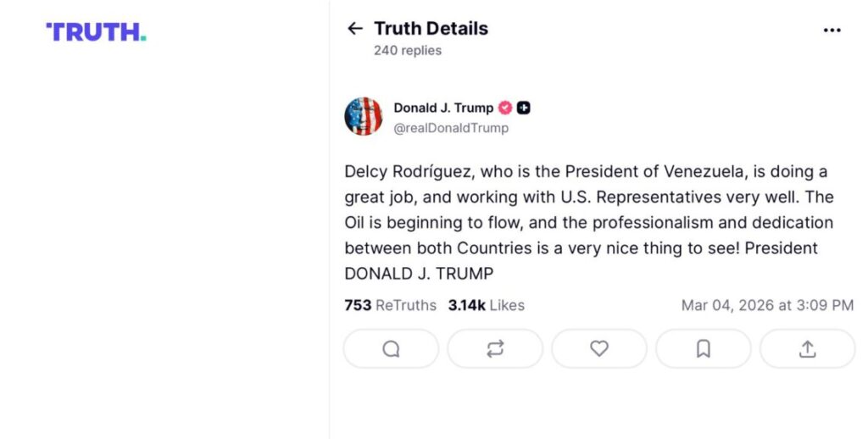Click the post's opening line about Delcy Rodríguez

[585, 172]
